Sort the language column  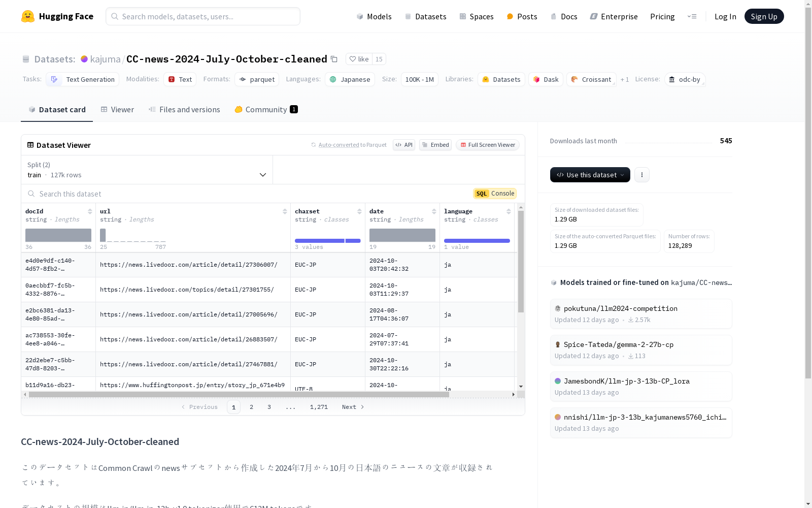[509, 211]
